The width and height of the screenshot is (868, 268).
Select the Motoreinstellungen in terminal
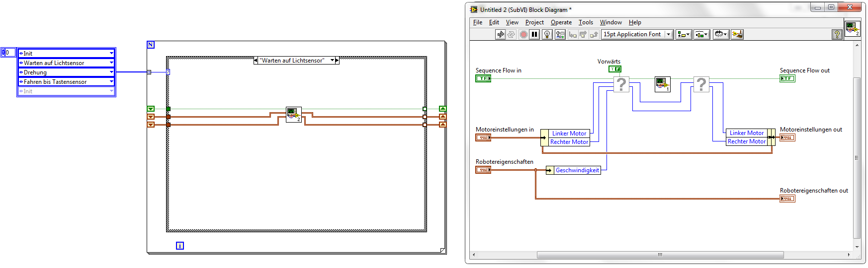(x=483, y=137)
